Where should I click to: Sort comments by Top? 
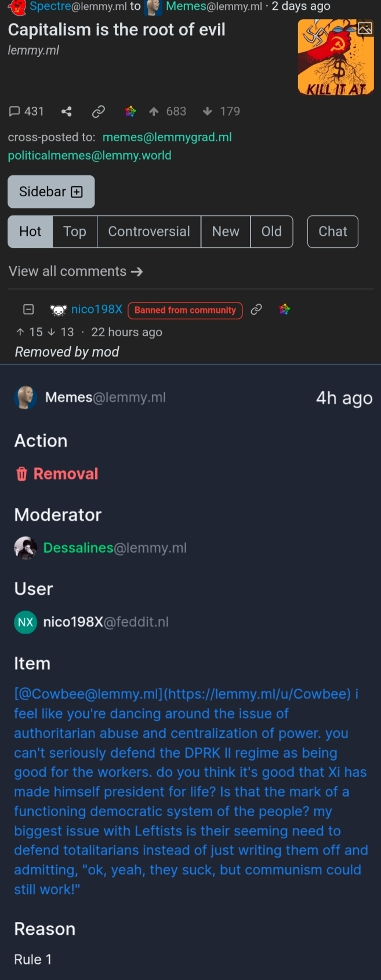[x=75, y=232]
